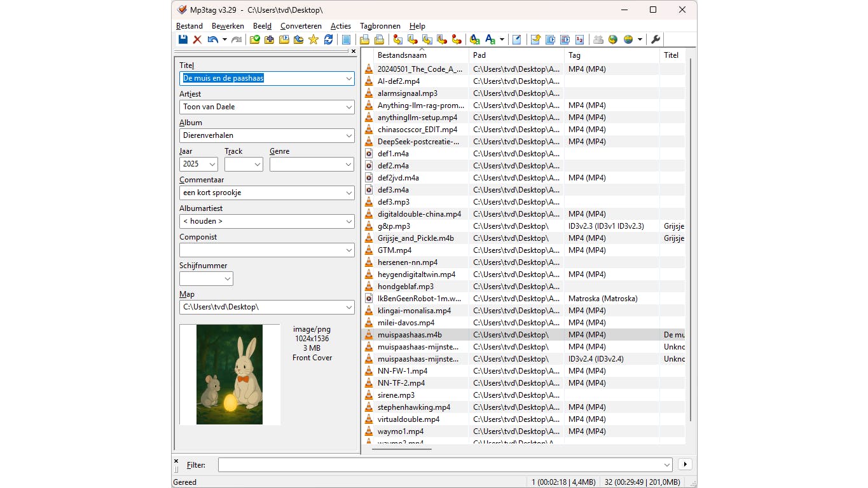The image size is (868, 488).
Task: Open the Beeld menu
Action: 262,26
